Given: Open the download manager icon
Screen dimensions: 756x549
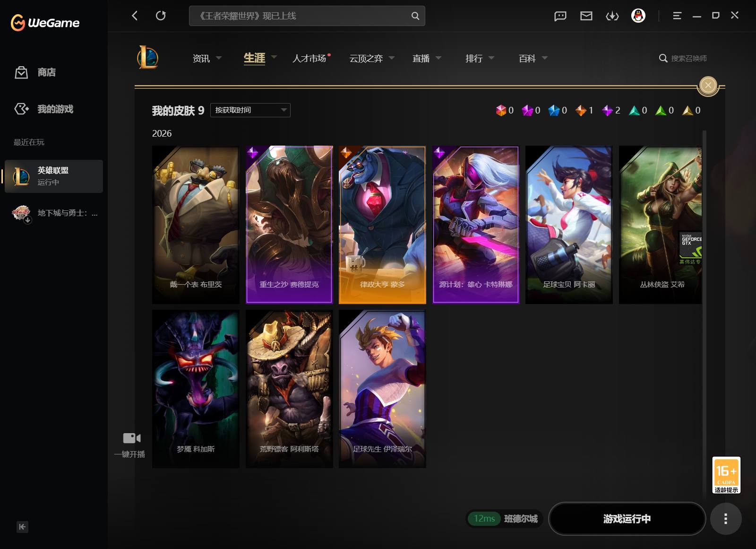Looking at the screenshot, I should (x=612, y=16).
